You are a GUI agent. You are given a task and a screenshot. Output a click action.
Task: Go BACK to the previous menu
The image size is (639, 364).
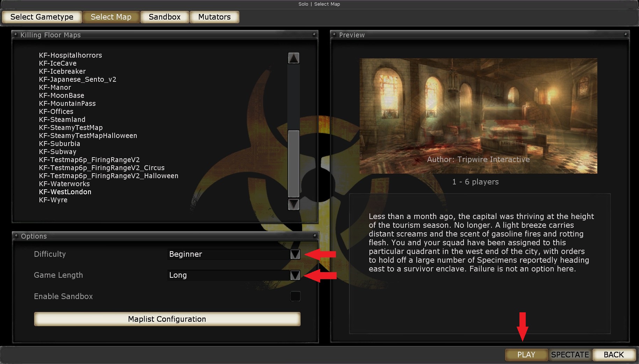click(x=614, y=355)
